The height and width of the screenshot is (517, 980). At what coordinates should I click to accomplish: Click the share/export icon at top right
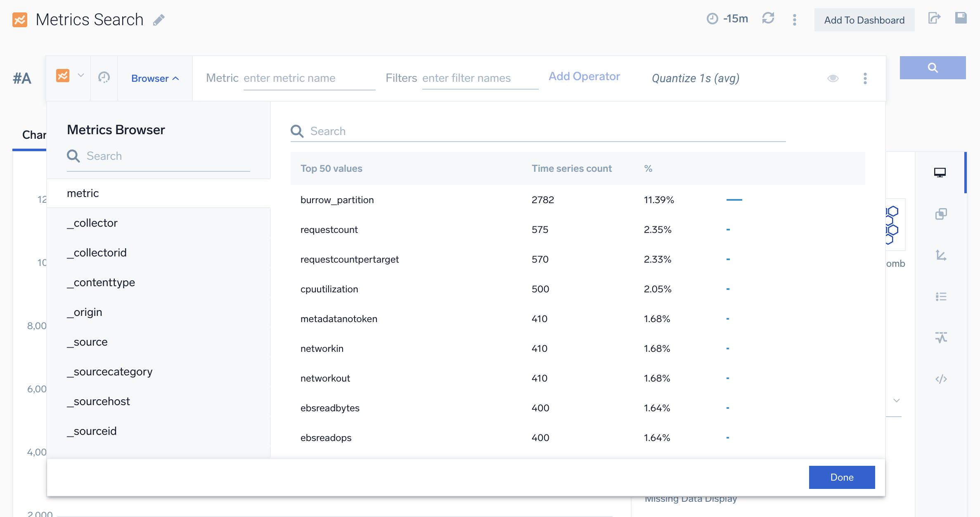pos(934,18)
